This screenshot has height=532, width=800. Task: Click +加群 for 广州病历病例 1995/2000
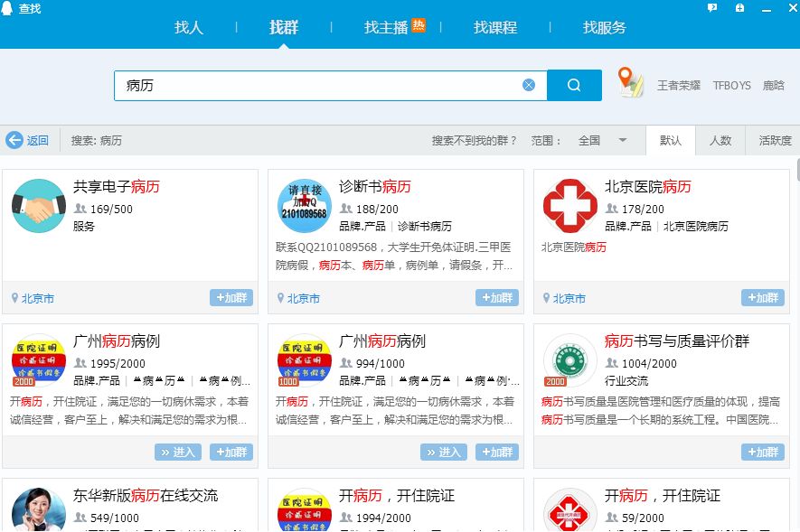click(231, 452)
